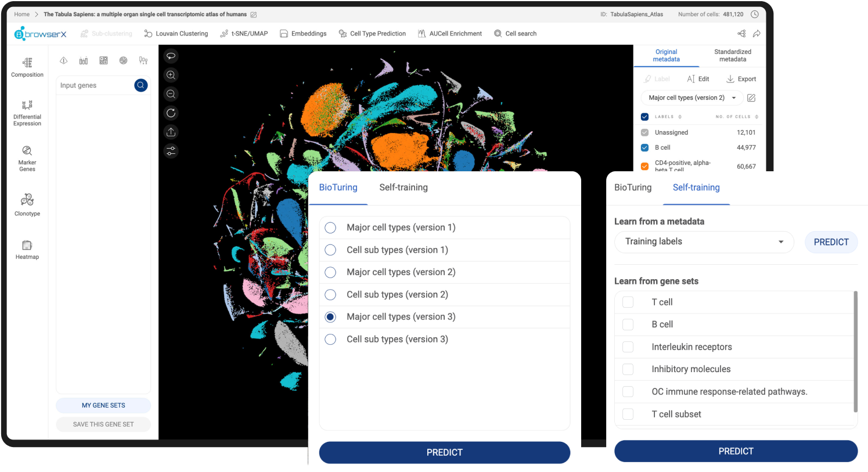
Task: Click the gene sets list scrollbar
Action: click(855, 351)
